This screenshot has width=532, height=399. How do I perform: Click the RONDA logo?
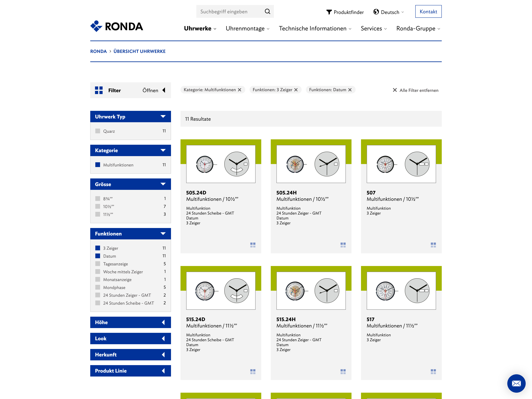pyautogui.click(x=117, y=26)
